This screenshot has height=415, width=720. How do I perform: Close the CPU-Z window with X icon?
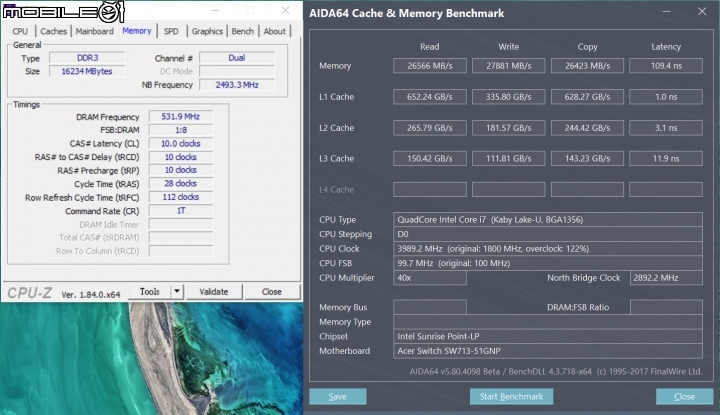[285, 10]
